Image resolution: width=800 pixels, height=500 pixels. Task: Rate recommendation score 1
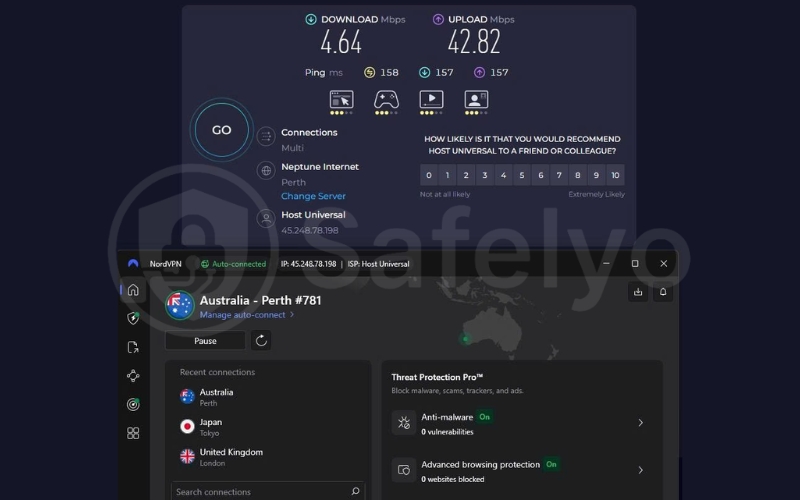point(447,175)
